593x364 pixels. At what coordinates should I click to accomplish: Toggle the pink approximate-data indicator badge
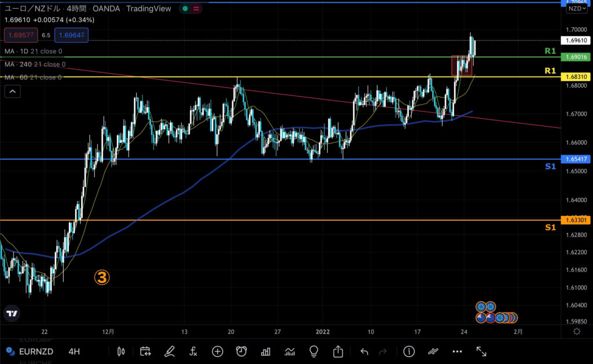coord(197,9)
